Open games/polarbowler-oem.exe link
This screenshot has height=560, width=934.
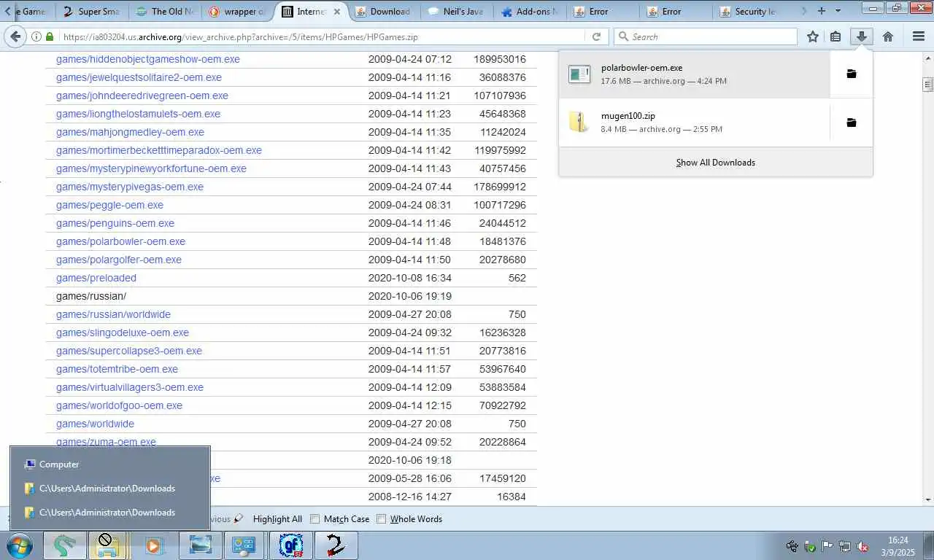120,241
